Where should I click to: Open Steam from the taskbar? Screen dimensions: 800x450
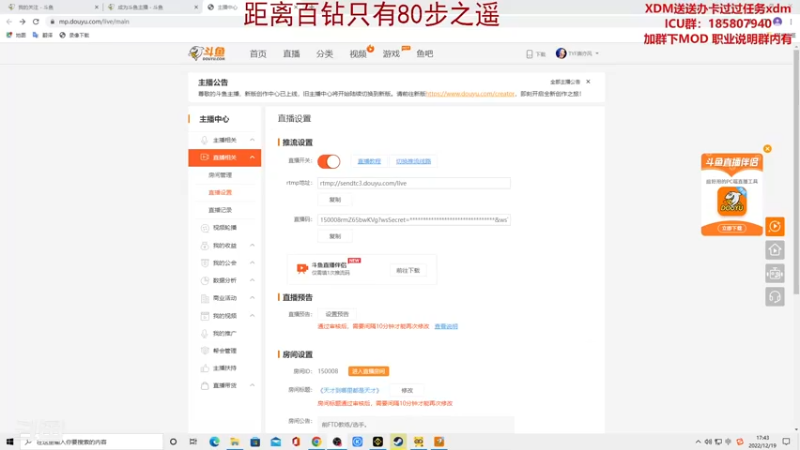pyautogui.click(x=398, y=442)
